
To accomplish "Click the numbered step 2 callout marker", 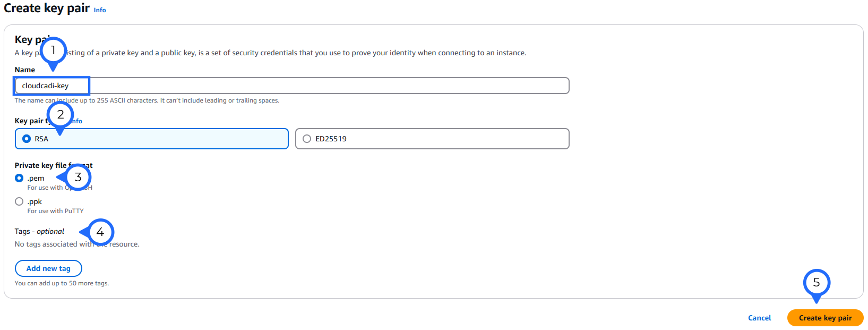I will 60,115.
